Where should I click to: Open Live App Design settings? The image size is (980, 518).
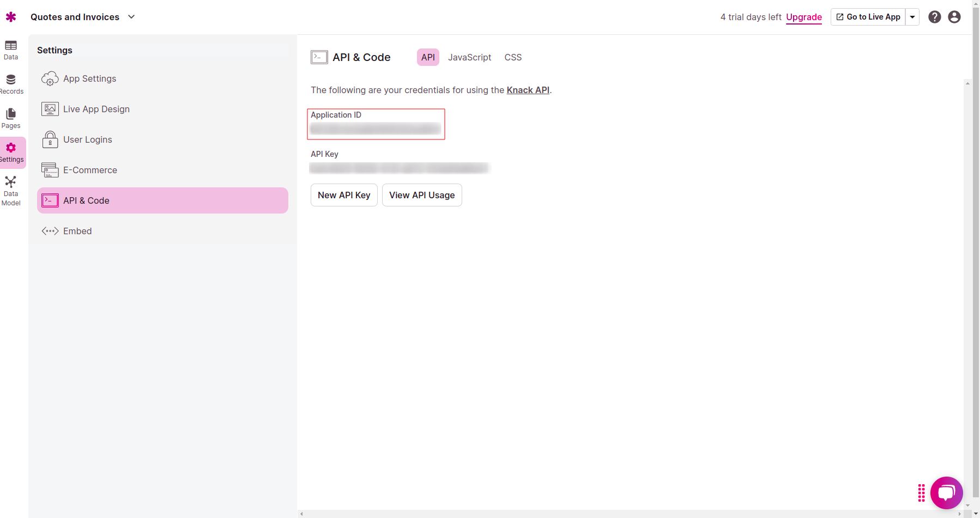[x=162, y=109]
